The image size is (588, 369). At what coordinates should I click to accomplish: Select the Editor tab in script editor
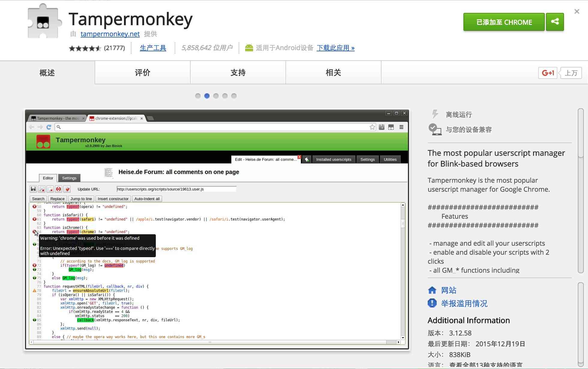coord(48,178)
